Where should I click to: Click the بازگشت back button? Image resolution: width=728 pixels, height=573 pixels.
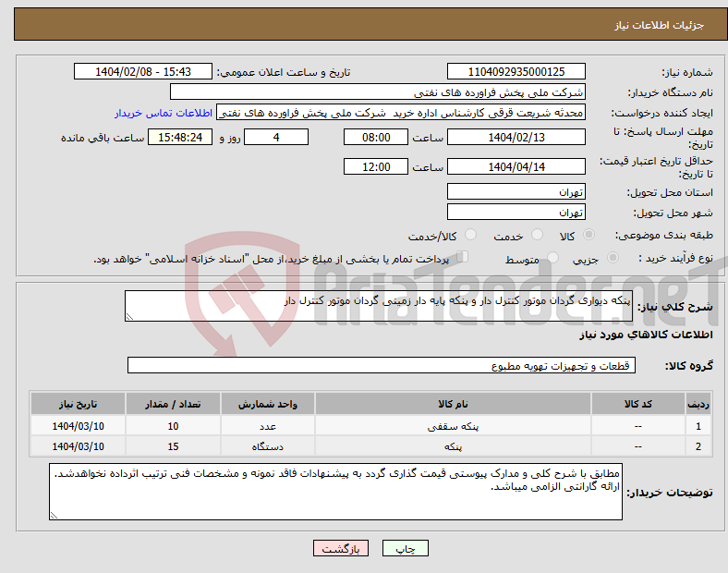(x=341, y=548)
